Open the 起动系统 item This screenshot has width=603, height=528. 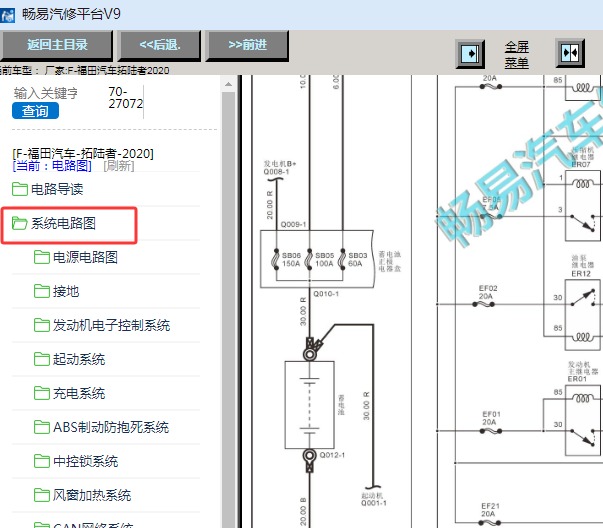pyautogui.click(x=79, y=359)
